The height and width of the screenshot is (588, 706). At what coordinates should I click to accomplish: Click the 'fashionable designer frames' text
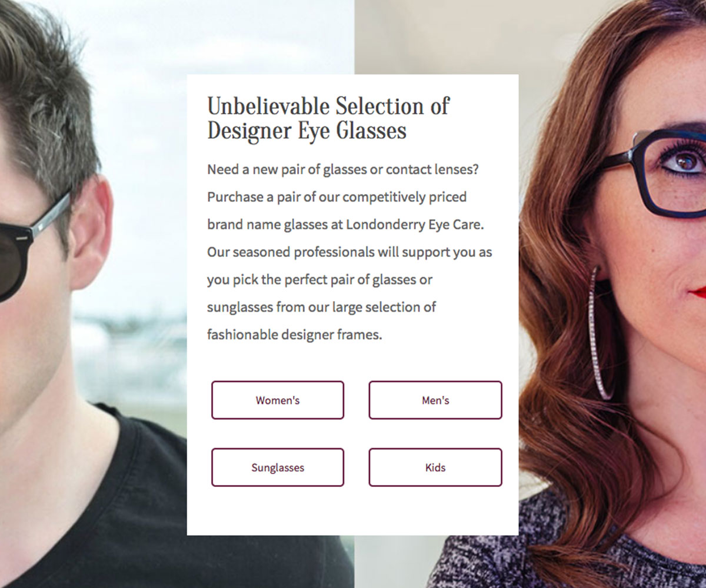click(x=294, y=335)
